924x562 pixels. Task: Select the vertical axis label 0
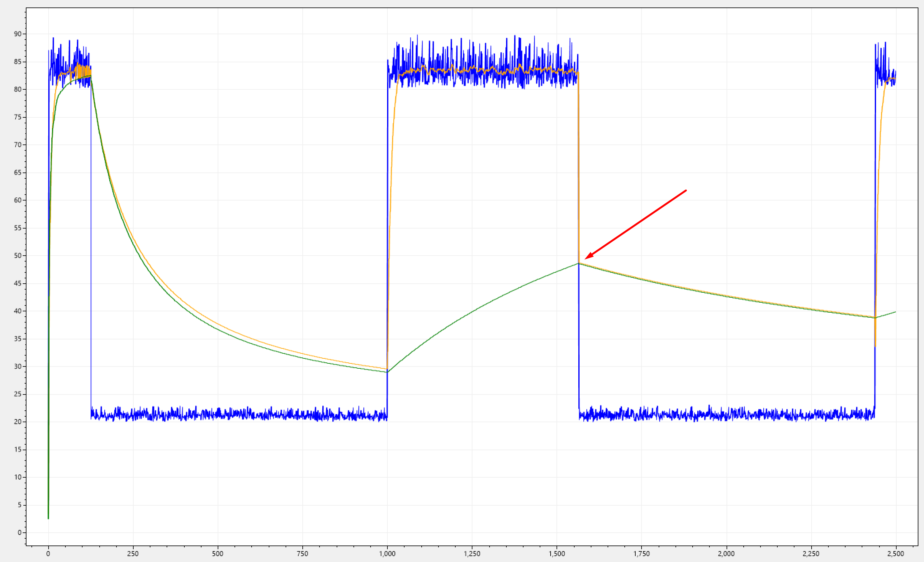pos(20,532)
